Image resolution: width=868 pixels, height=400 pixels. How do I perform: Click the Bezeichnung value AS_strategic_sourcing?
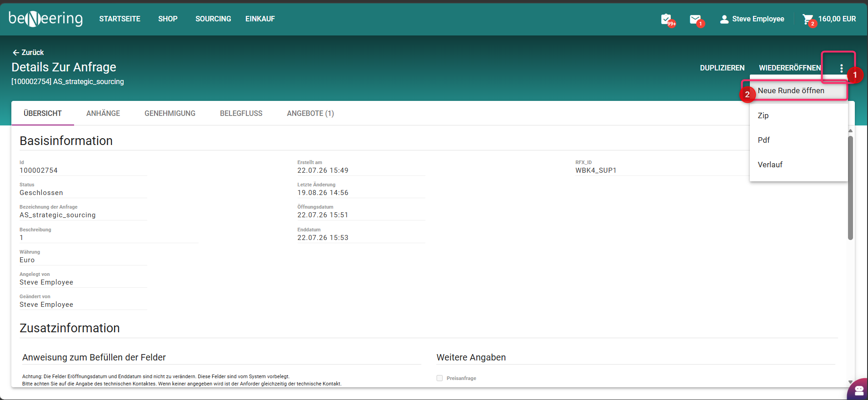coord(58,215)
